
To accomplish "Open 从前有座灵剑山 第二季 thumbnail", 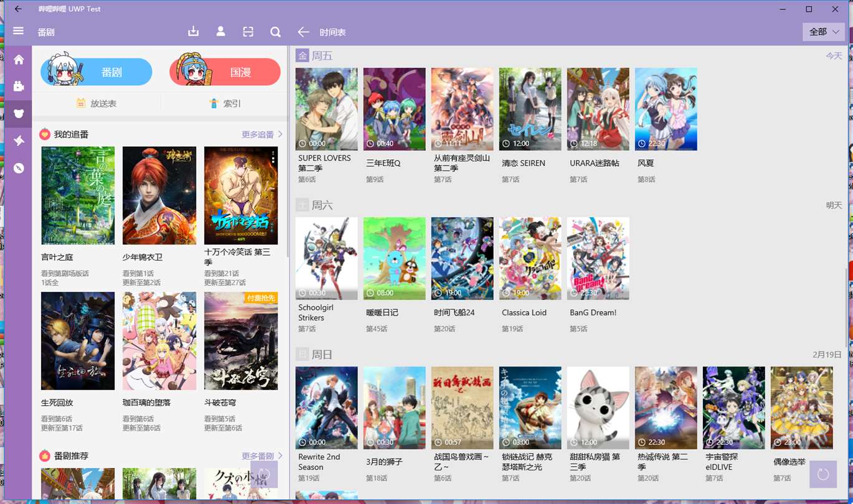I will pos(463,109).
